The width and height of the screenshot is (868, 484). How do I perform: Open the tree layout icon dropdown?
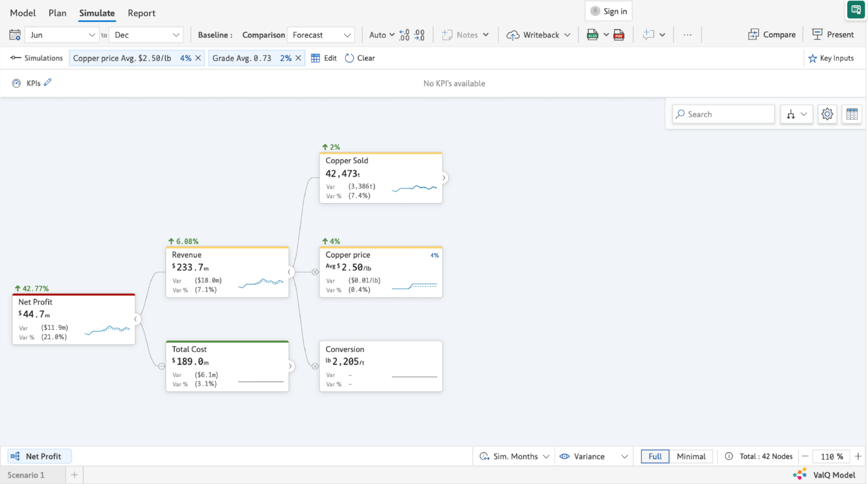pos(796,114)
